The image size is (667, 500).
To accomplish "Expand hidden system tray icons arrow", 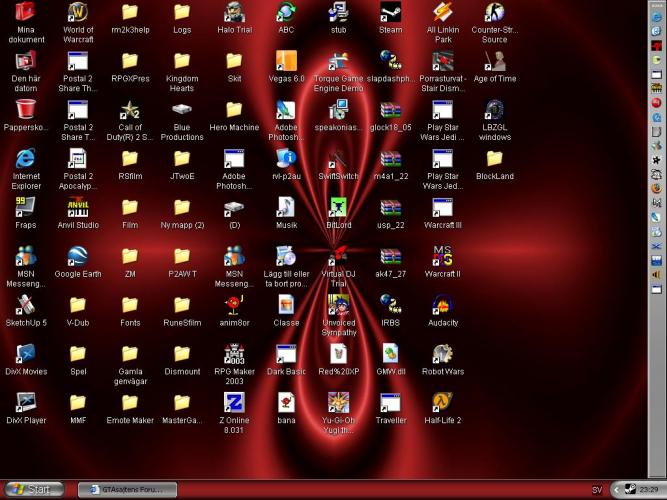I will [x=616, y=490].
